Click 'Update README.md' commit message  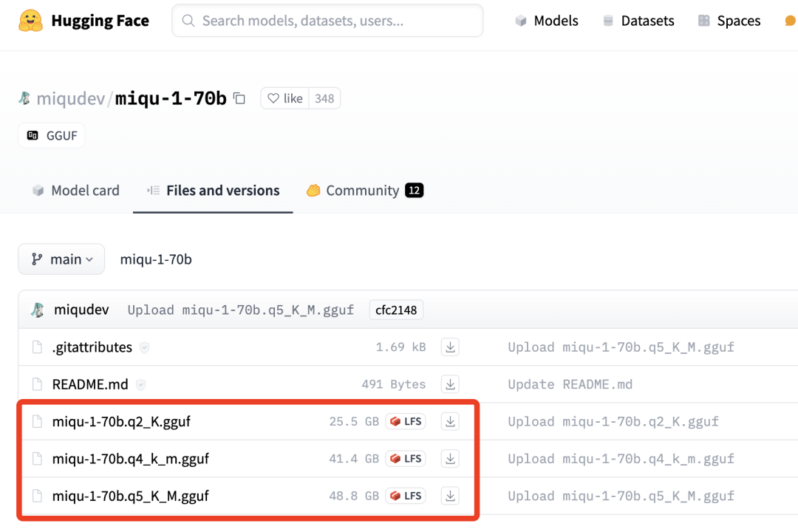coord(570,384)
